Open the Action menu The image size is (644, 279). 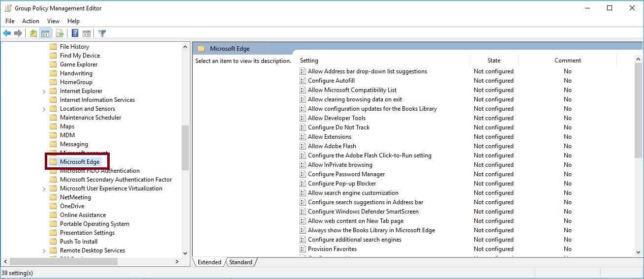[x=31, y=21]
